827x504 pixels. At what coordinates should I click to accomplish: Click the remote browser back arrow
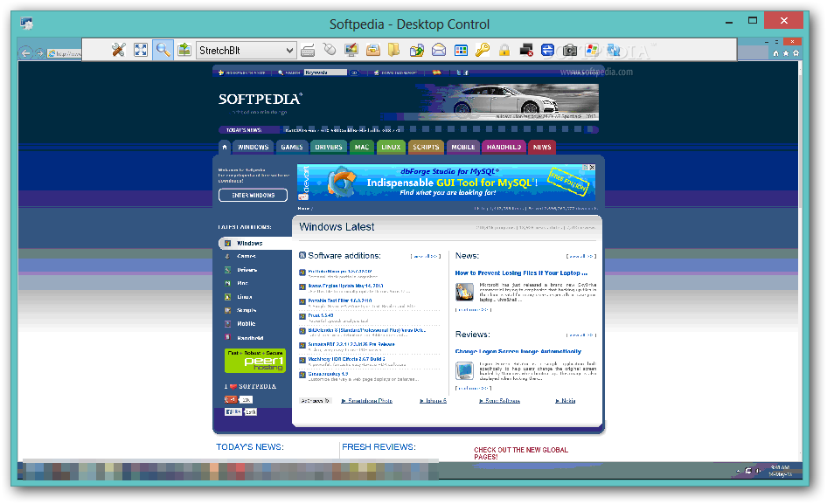click(x=25, y=52)
